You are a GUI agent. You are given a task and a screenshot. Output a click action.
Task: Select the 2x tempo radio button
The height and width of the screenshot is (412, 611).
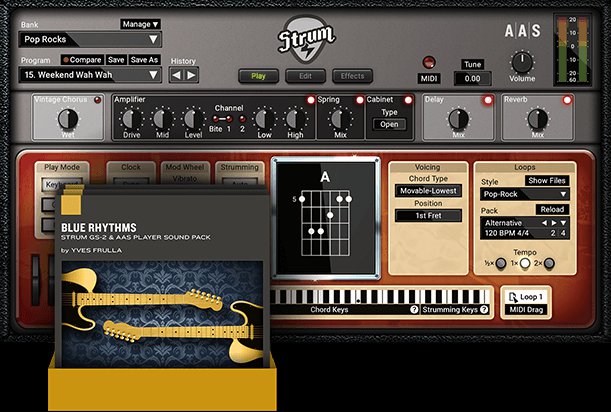(549, 263)
